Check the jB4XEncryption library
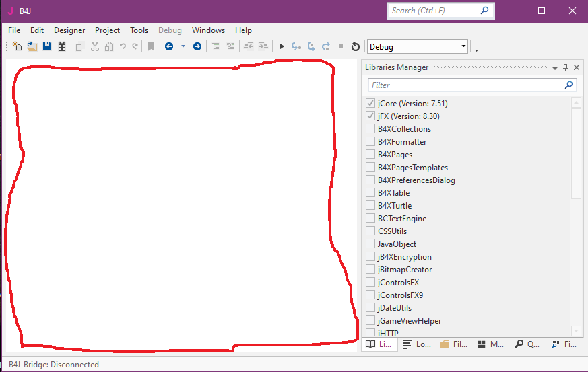 (370, 256)
